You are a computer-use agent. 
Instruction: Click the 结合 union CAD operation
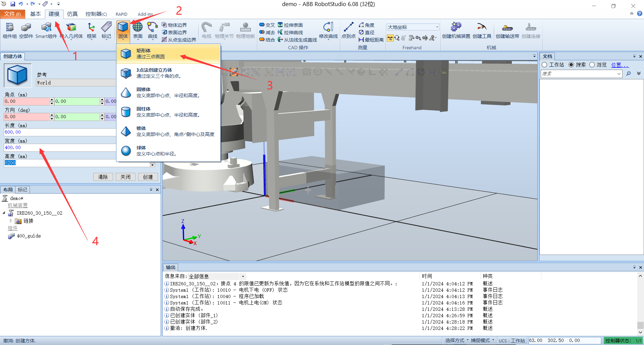267,40
